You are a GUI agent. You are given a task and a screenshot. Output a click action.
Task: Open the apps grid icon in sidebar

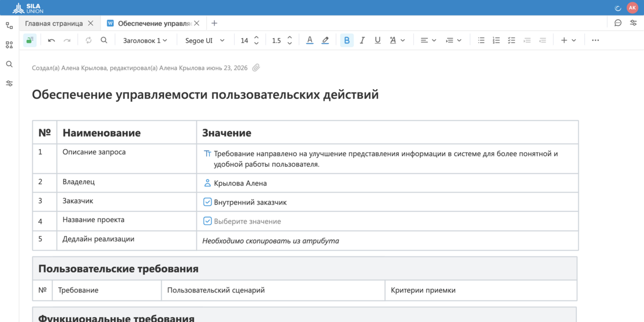point(9,45)
